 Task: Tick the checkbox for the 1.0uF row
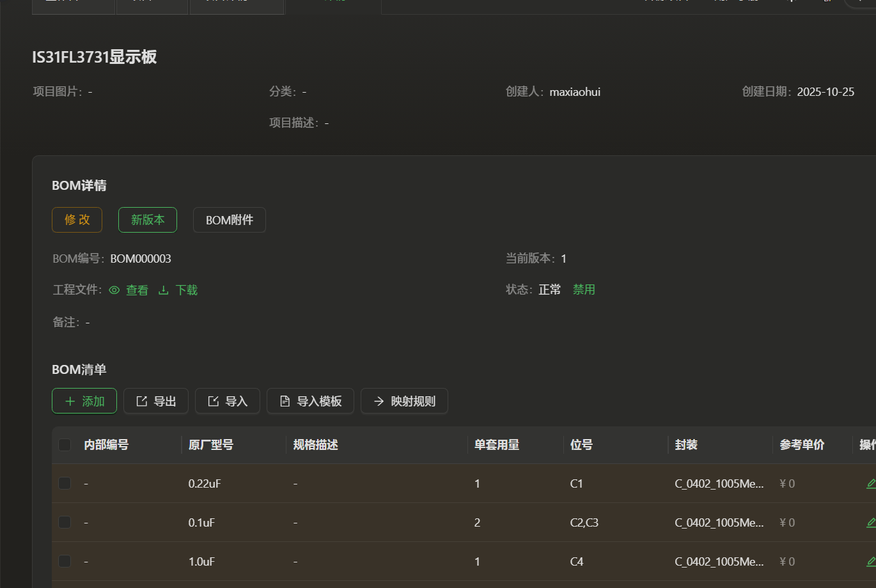coord(65,562)
